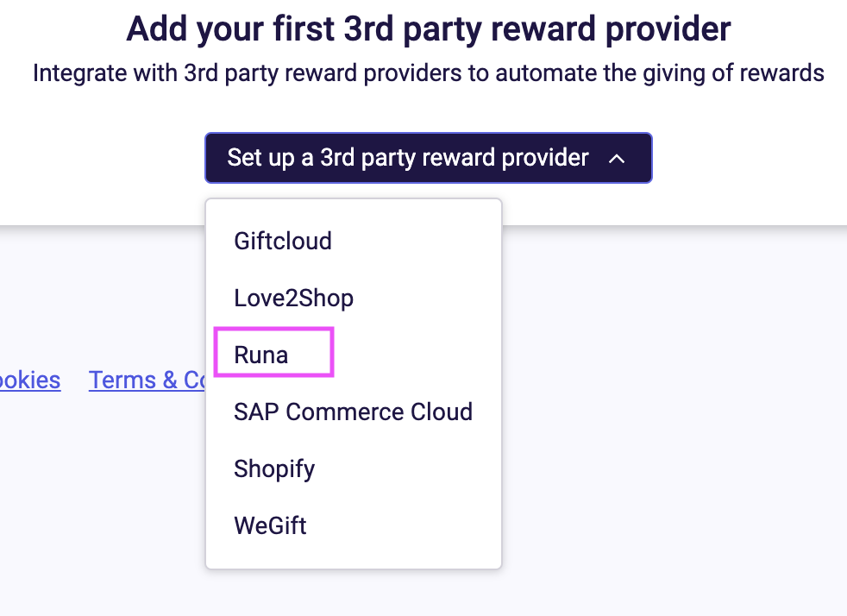
Task: Click SAP Commerce Cloud below Runa
Action: 353,412
